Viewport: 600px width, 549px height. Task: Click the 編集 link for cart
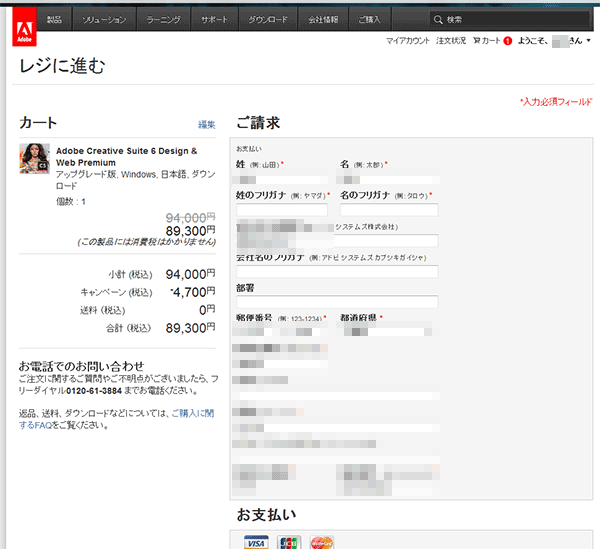(207, 125)
